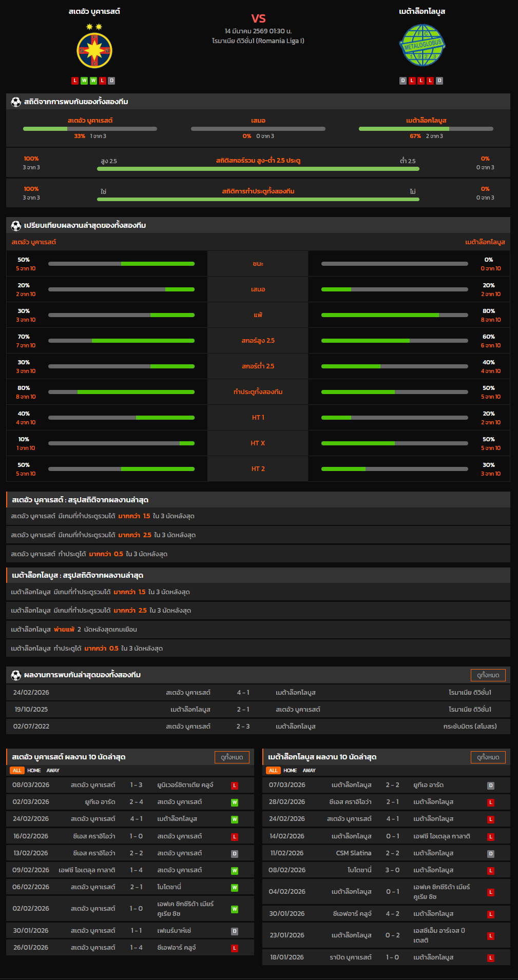The width and height of the screenshot is (518, 980).
Task: Open 'ดูทั้งหมด' in the Metaloglobus last 10 matches panel
Action: (x=488, y=757)
